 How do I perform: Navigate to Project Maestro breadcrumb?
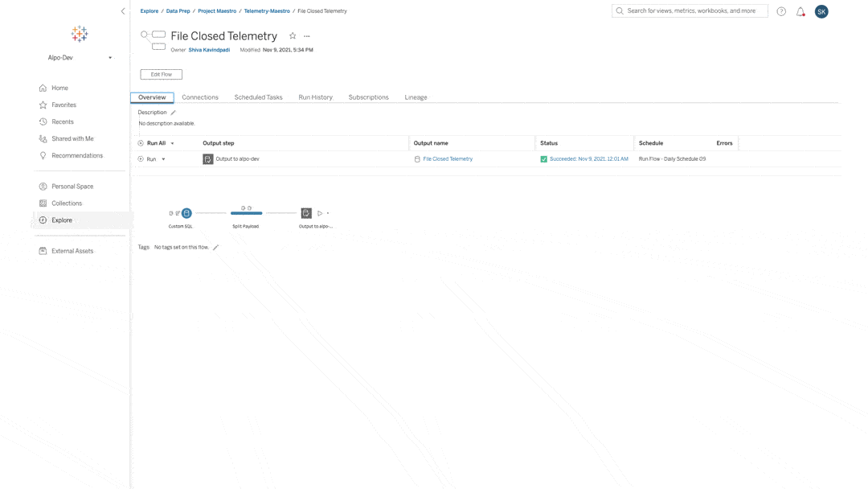[x=217, y=11]
